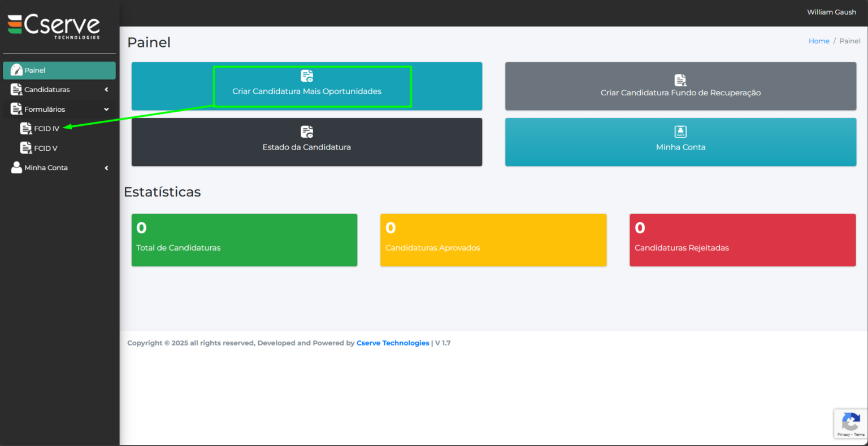This screenshot has height=446, width=868.
Task: Click the reCAPTCHA badge icon
Action: tap(850, 422)
